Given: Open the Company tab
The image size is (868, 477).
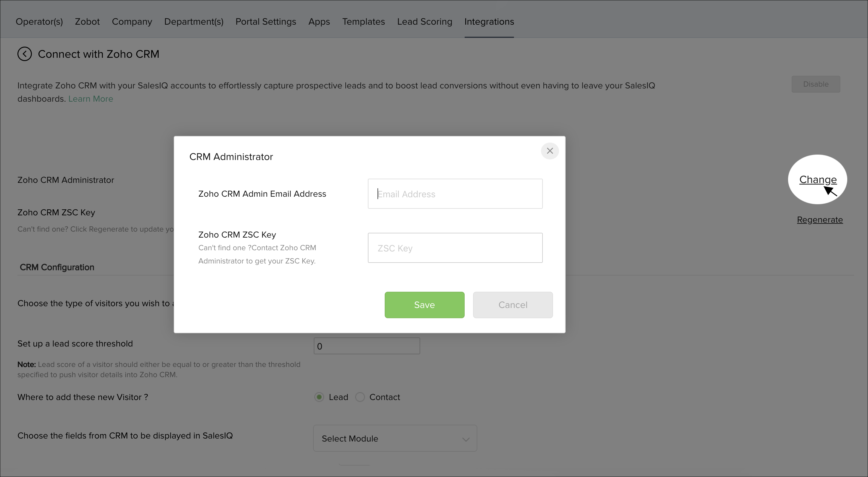Looking at the screenshot, I should 132,22.
